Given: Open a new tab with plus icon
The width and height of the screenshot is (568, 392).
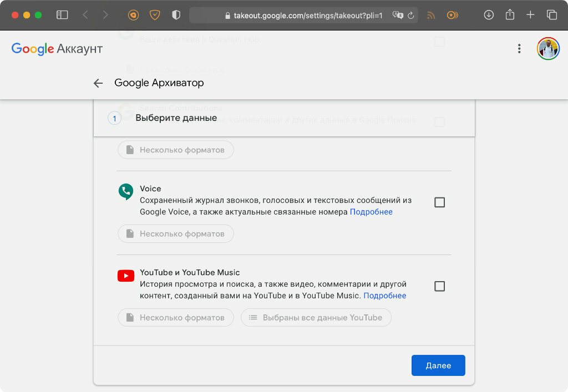Looking at the screenshot, I should (530, 15).
